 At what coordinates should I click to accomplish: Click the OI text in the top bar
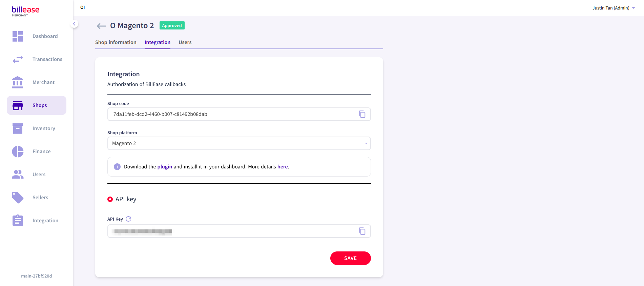83,7
